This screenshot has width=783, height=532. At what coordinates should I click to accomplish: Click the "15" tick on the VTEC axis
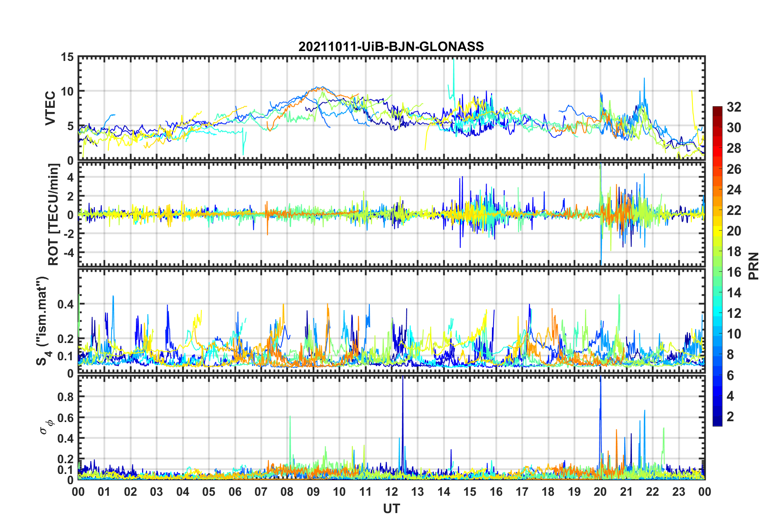click(67, 57)
